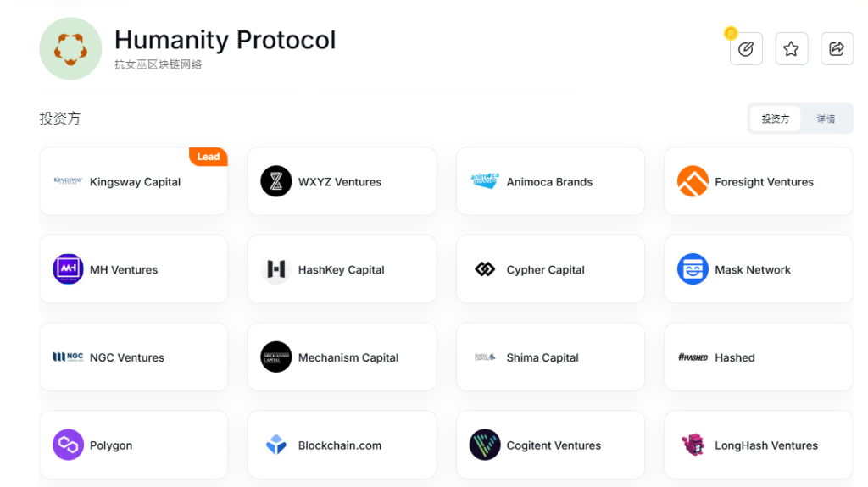This screenshot has height=487, width=868.
Task: Click the Hashed investor card
Action: click(758, 357)
